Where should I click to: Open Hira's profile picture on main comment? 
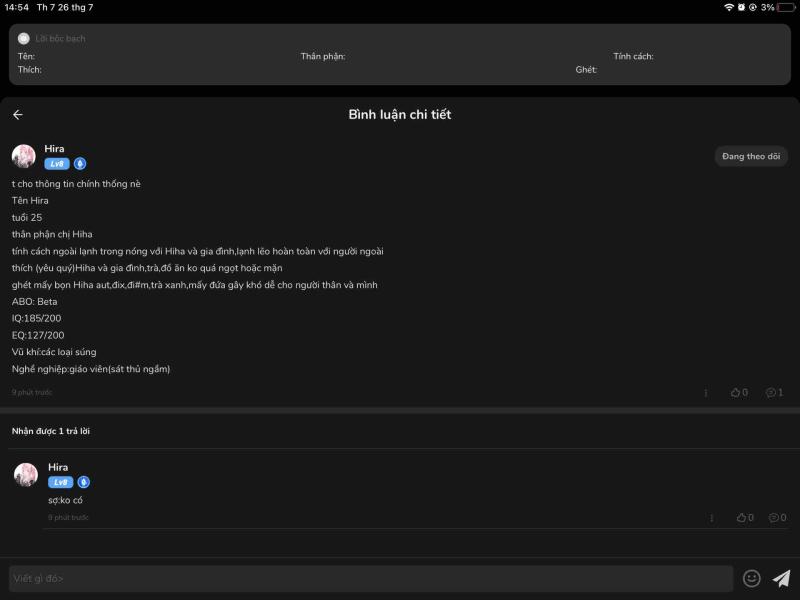coord(24,156)
